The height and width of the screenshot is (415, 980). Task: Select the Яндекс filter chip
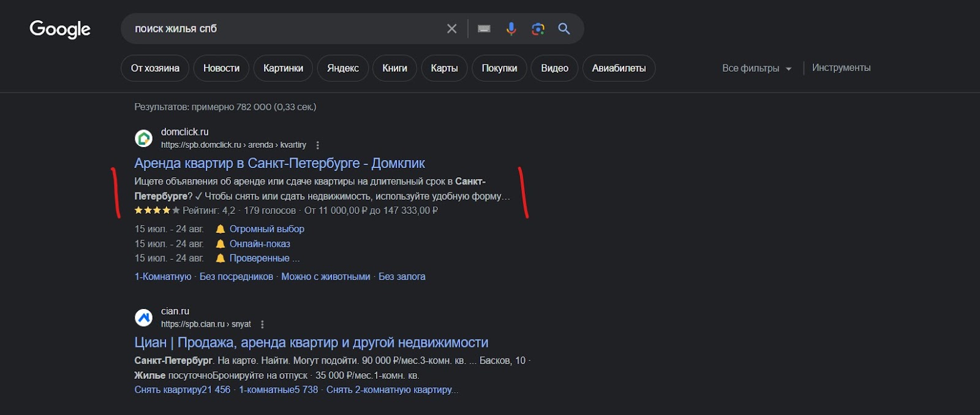tap(343, 68)
